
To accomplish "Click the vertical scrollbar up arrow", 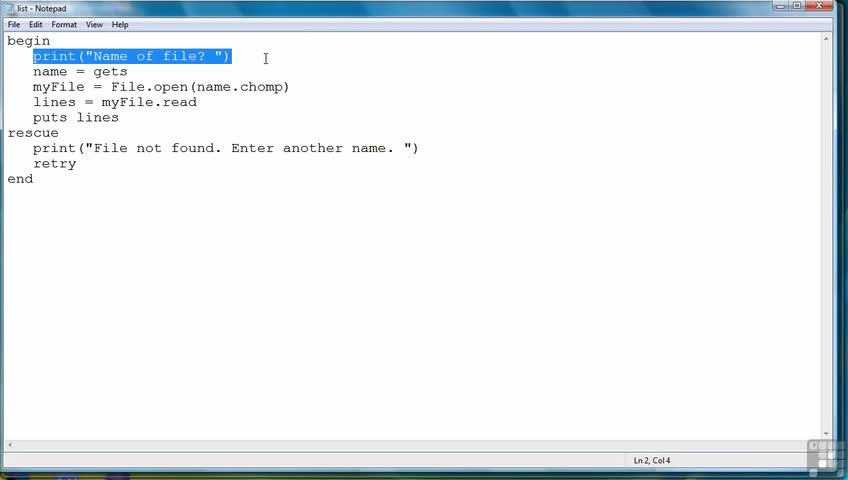I will click(x=826, y=39).
